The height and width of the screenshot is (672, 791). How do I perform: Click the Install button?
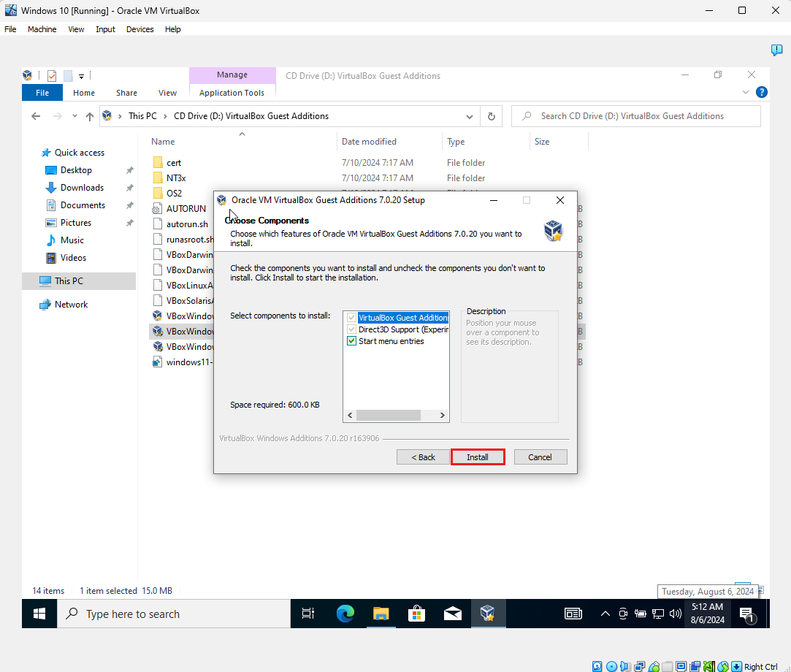point(477,457)
